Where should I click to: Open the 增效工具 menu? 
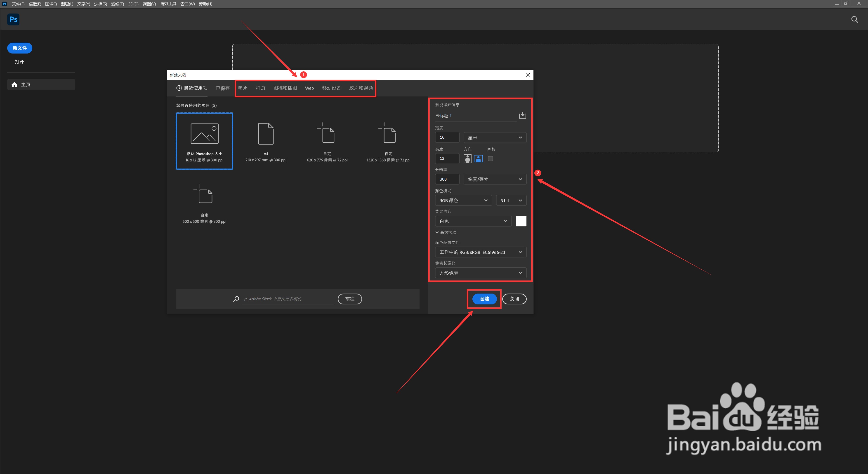[168, 4]
